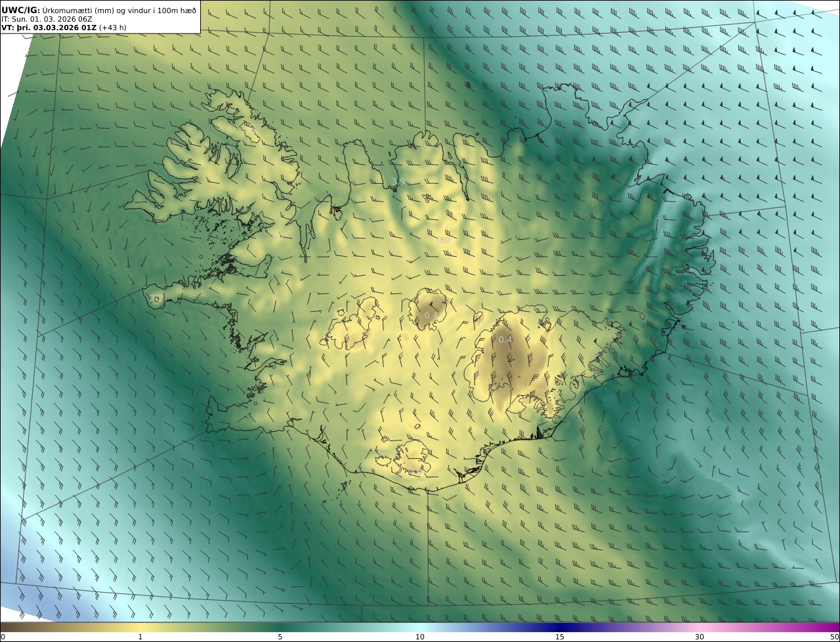840x642 pixels.
Task: Click the colorbar tick label '50'
Action: pyautogui.click(x=834, y=637)
